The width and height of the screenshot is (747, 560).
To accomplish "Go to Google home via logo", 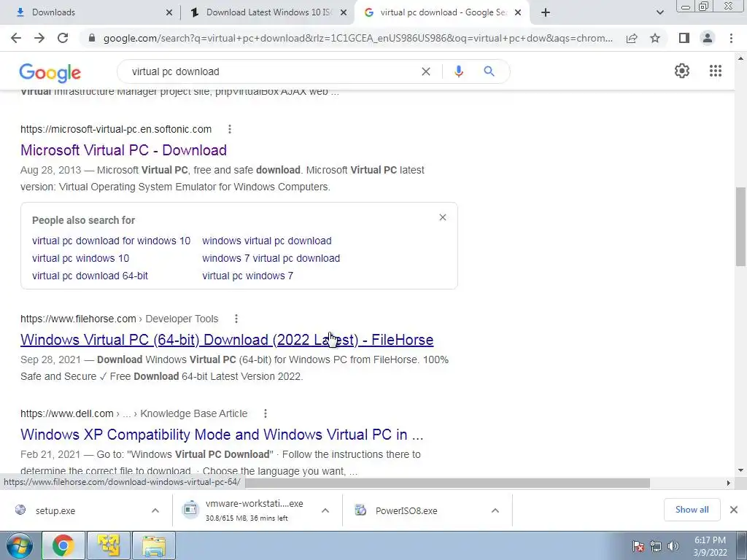I will click(50, 73).
